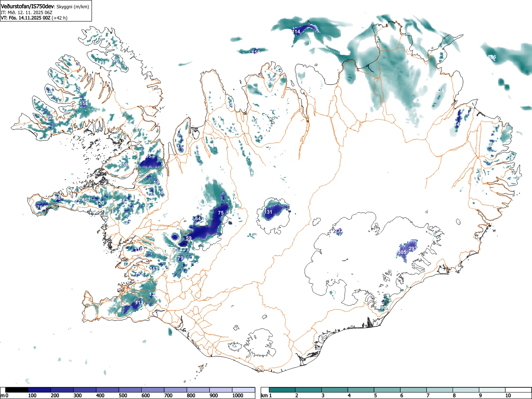The image size is (532, 399).
Task: Click the '90' value near the southeast coast
Action: click(383, 308)
